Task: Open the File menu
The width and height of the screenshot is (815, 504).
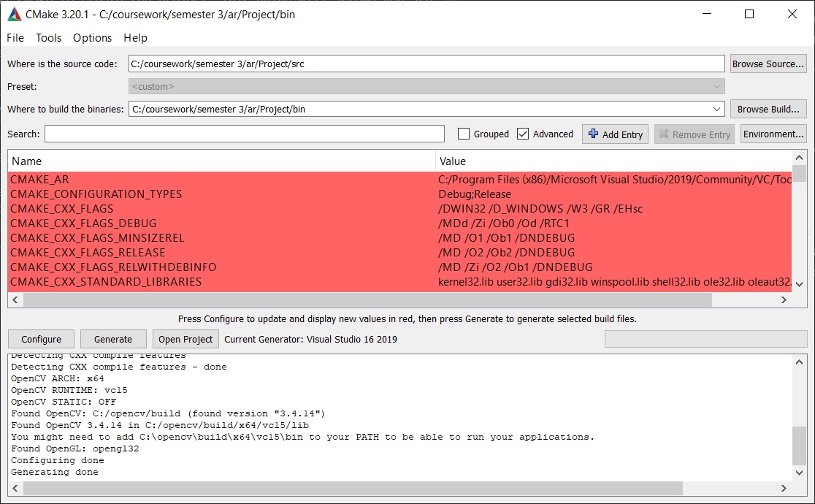Action: [15, 37]
